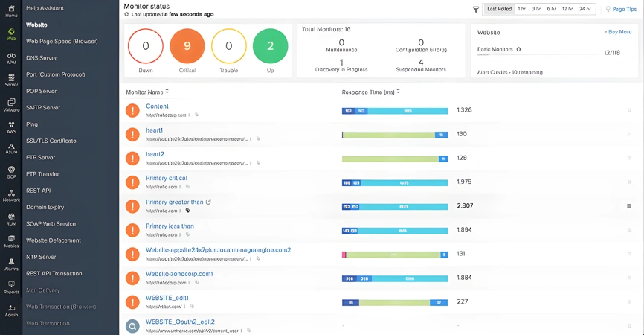Click the tag icon under Primary greater than
Screen dimensions: 644x335
(x=187, y=211)
